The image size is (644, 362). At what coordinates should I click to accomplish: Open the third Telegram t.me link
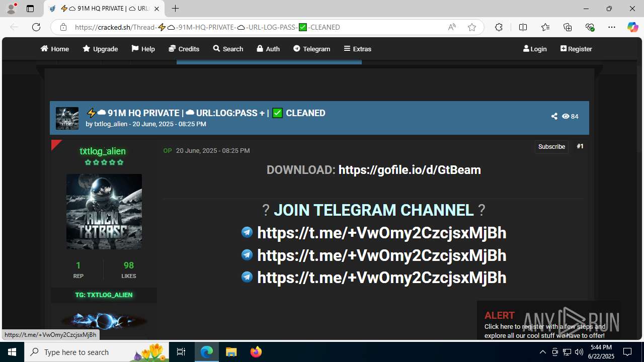[381, 278]
